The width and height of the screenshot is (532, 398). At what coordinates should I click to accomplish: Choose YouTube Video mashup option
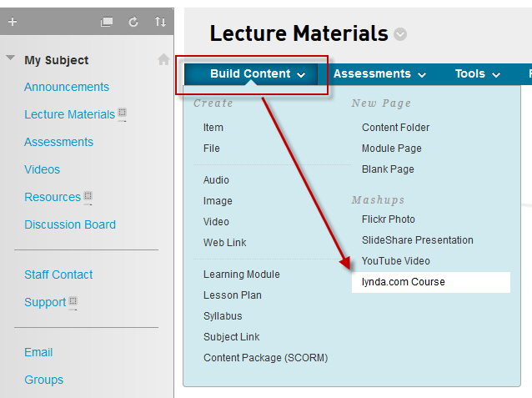pyautogui.click(x=396, y=261)
